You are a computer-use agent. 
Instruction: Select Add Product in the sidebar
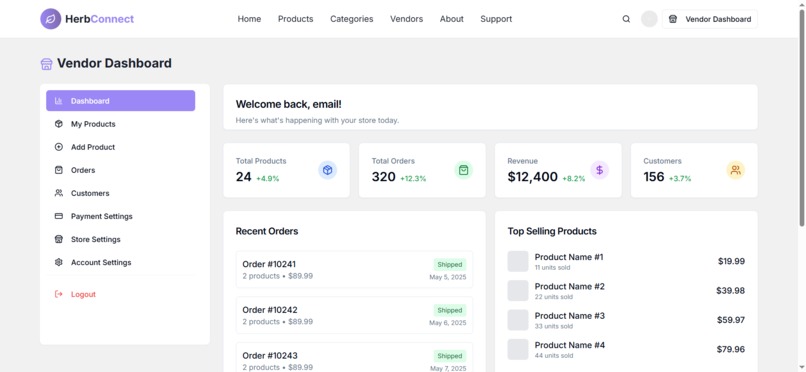tap(120, 147)
